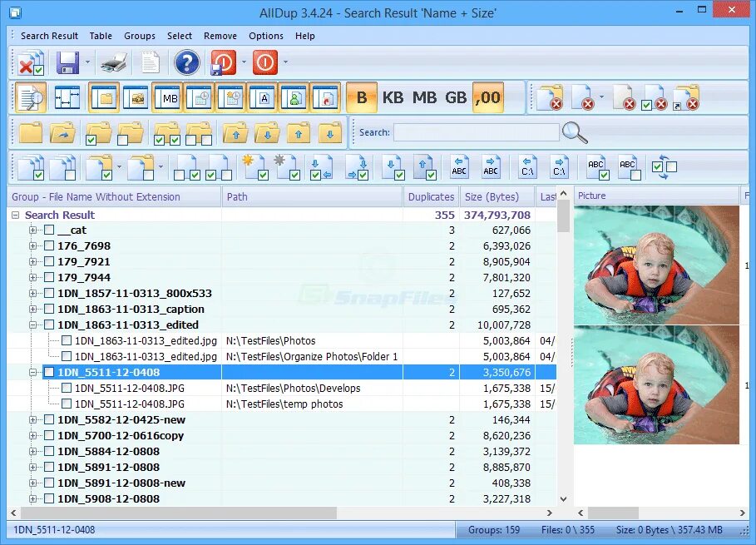Click the result list vertical scrollbar thumb

pos(563,216)
